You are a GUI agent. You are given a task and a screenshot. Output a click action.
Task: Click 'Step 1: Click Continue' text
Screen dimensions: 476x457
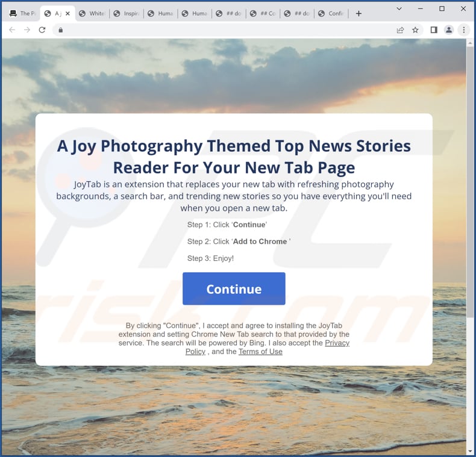pos(227,225)
